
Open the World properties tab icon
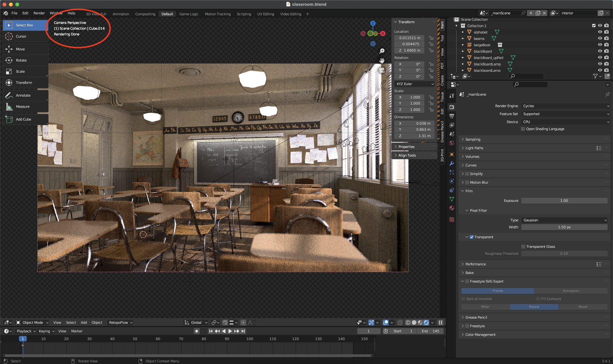[x=452, y=143]
